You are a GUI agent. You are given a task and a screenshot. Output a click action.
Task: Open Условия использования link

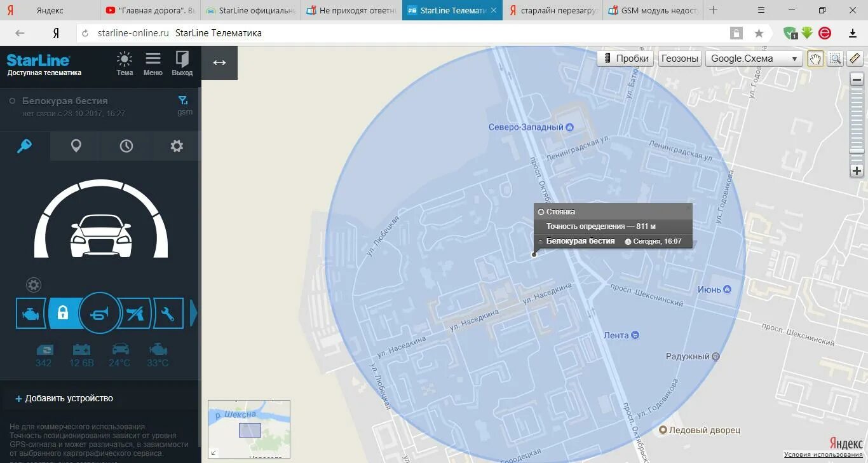click(824, 454)
